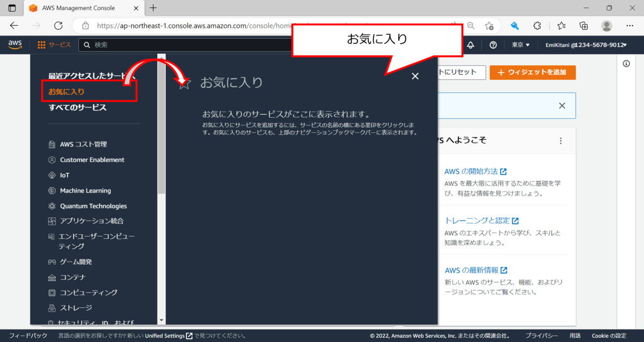This screenshot has width=644, height=342.
Task: Click the コンピューティング chip icon
Action: (x=52, y=293)
